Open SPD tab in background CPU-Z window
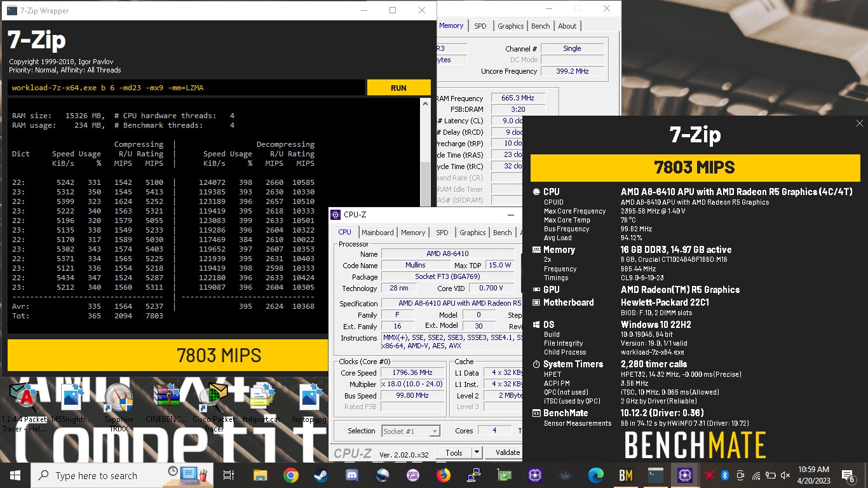 (x=480, y=26)
